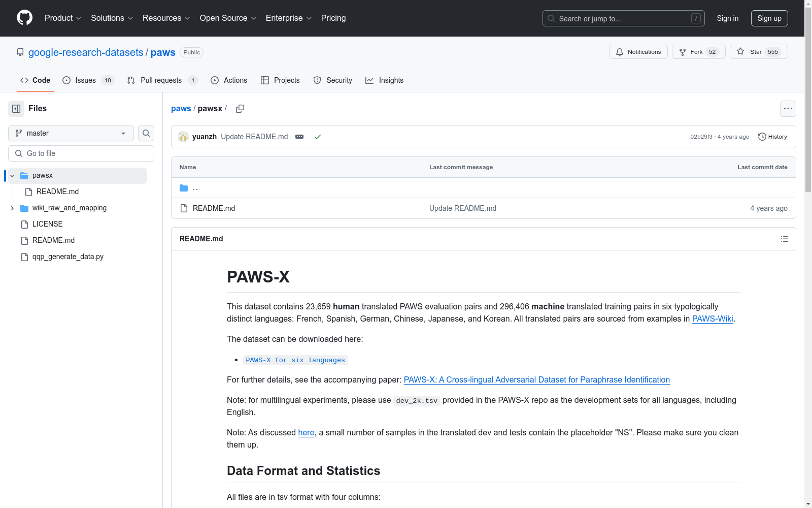Switch to the Code tab

point(36,80)
